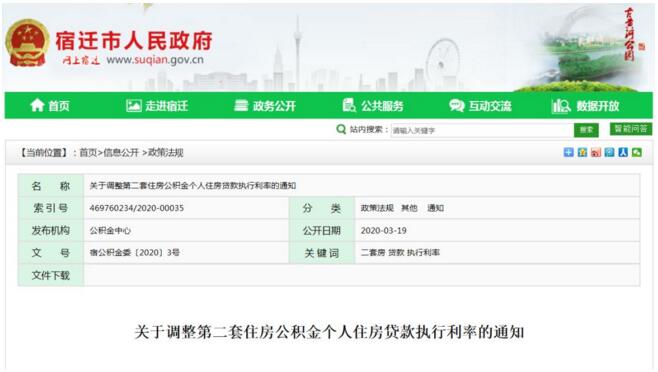Click the search magnifier icon
Screen dimensions: 658x372
tap(341, 129)
